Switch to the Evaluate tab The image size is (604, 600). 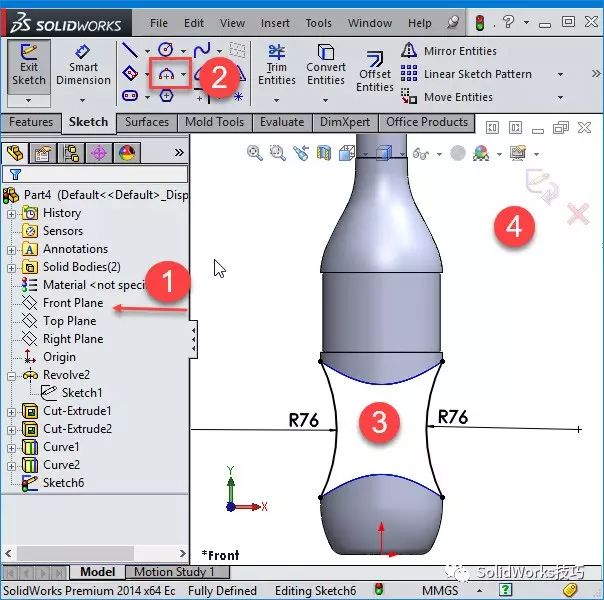[x=282, y=122]
